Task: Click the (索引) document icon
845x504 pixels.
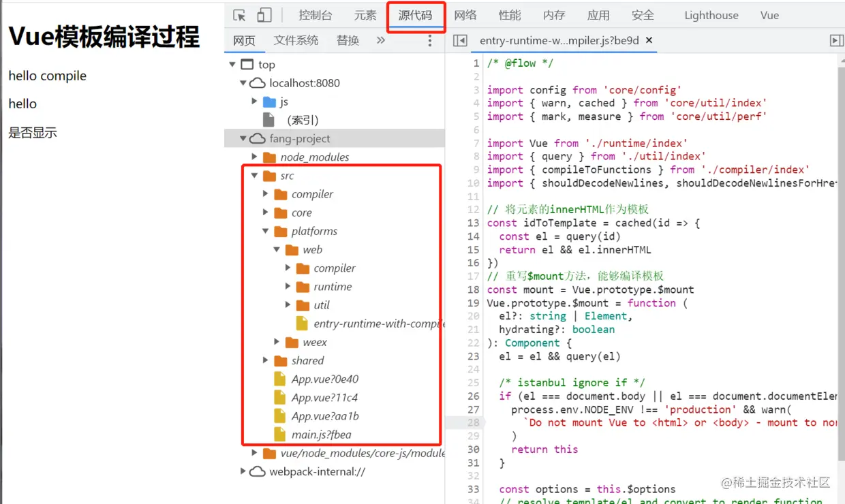Action: point(269,120)
